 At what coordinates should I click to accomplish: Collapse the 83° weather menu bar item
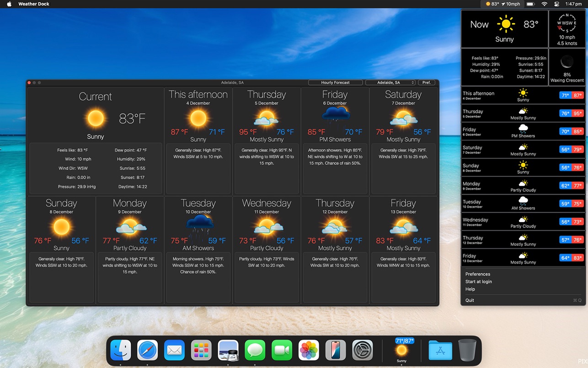(x=503, y=4)
